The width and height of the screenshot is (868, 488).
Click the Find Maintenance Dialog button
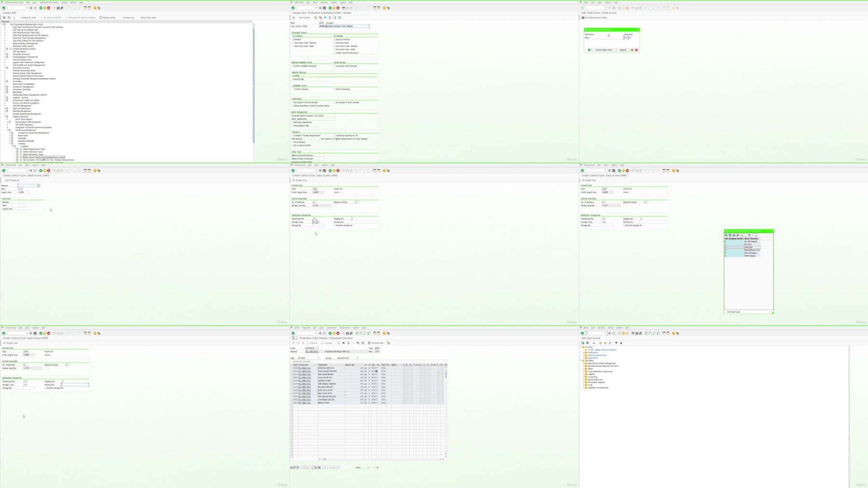[x=594, y=17]
